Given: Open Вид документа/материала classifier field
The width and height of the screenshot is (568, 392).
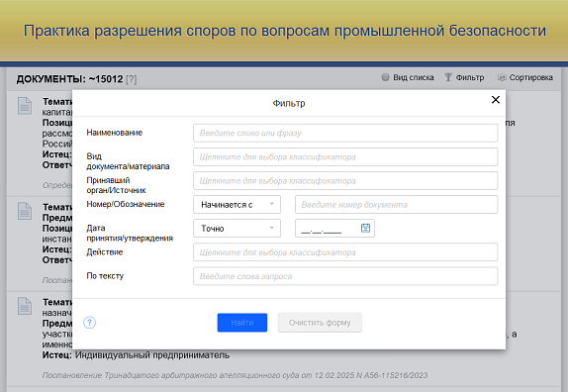Looking at the screenshot, I should coord(345,156).
